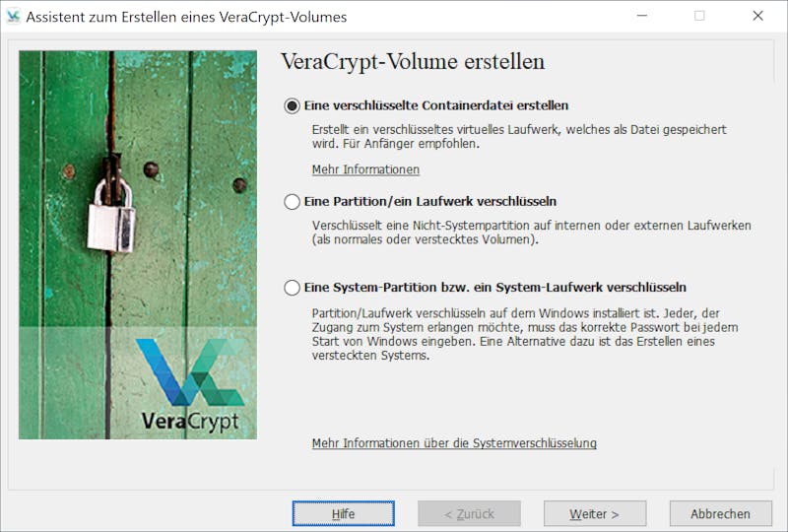The height and width of the screenshot is (532, 788).
Task: Open the 'Mehr Informationen' link
Action: click(365, 169)
